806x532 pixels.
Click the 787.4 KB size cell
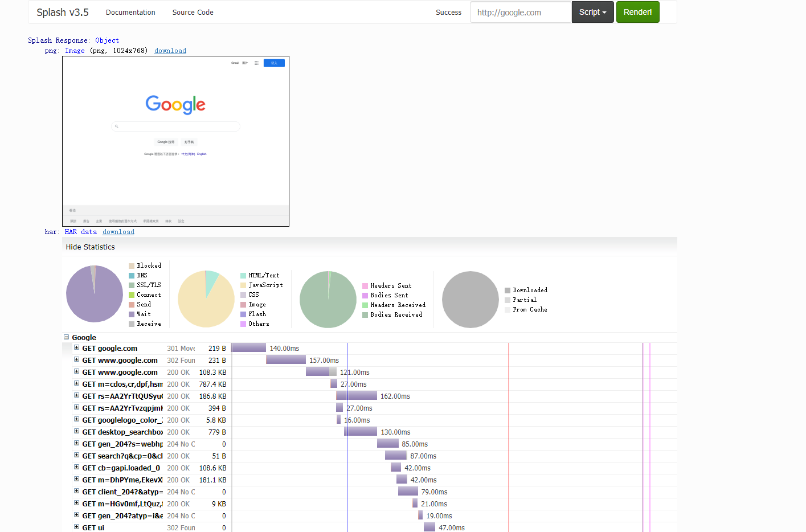click(x=212, y=384)
